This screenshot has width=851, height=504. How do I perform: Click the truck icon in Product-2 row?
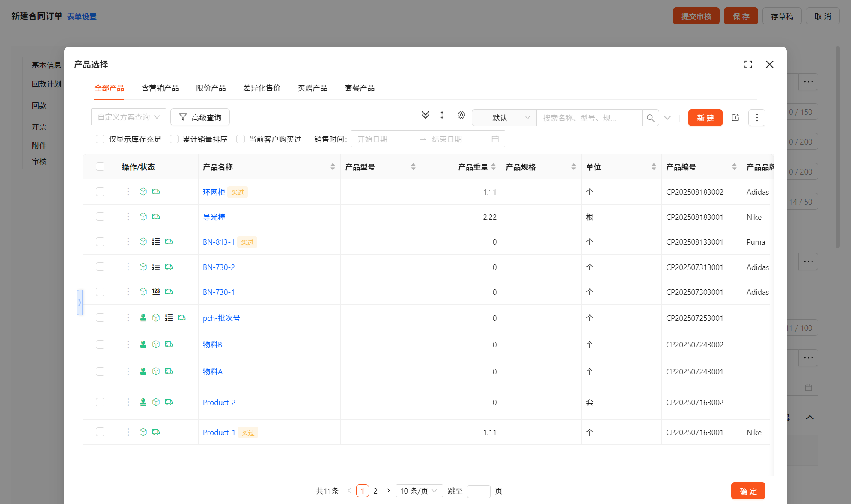pyautogui.click(x=169, y=402)
